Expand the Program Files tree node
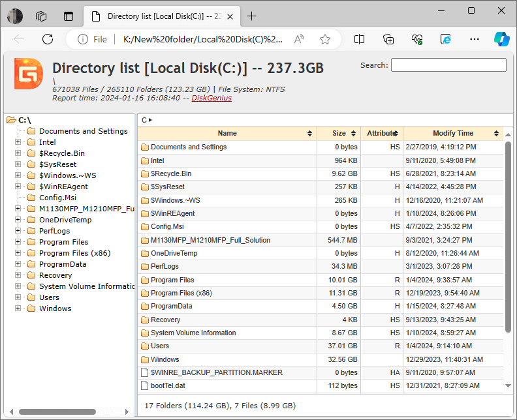This screenshot has height=420, width=517. pos(18,242)
